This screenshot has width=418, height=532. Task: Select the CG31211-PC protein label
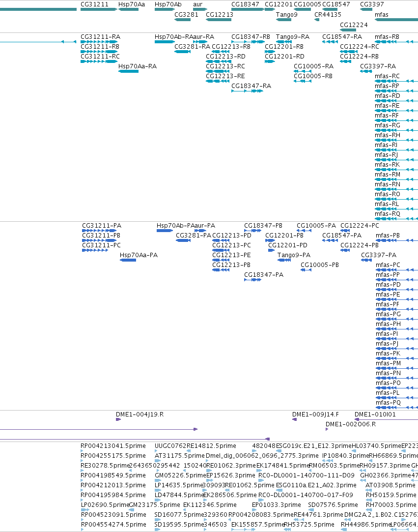(x=101, y=245)
